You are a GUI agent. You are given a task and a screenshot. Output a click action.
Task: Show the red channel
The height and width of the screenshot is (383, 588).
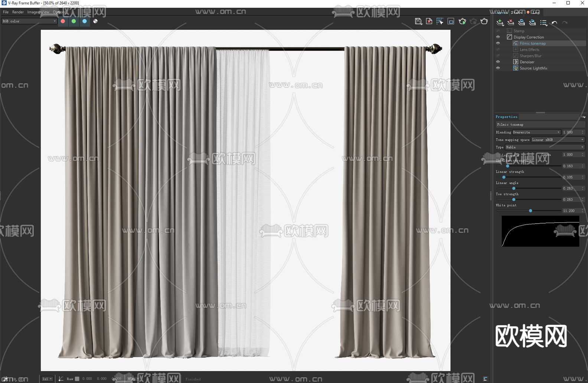coord(63,21)
